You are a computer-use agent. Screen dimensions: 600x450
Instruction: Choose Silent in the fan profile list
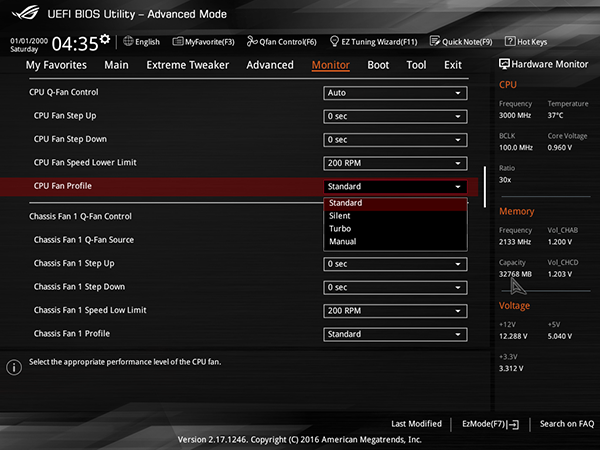[x=395, y=216]
